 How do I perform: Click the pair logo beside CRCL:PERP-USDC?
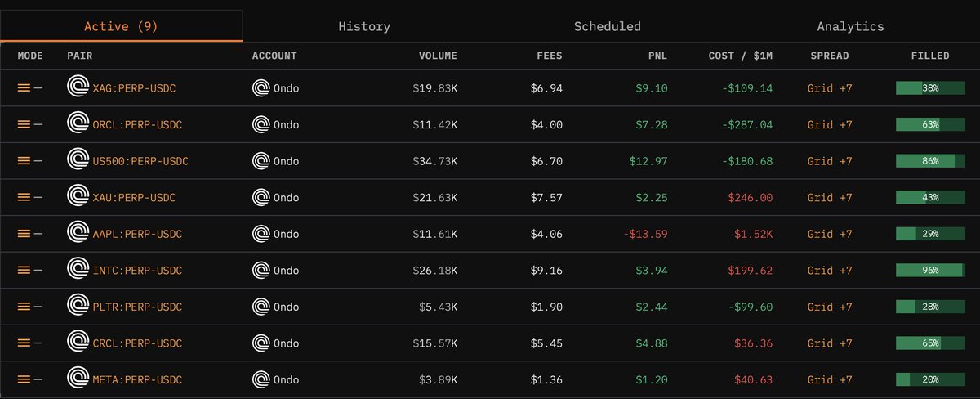[78, 343]
